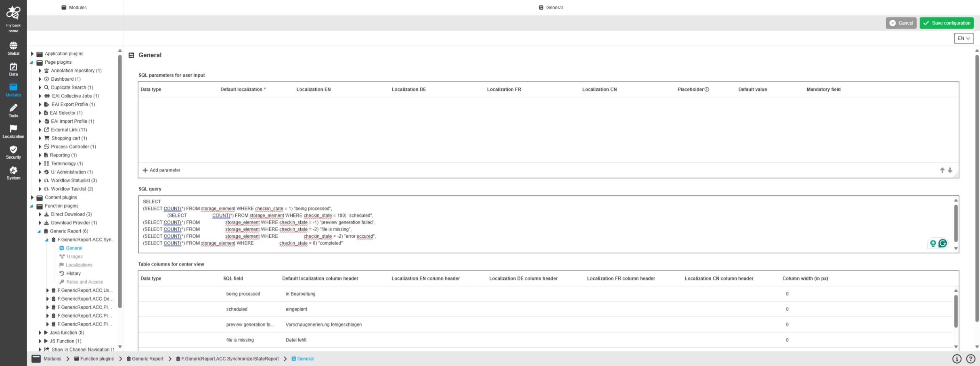The width and height of the screenshot is (980, 366).
Task: Click the help question mark icon
Action: click(971, 359)
